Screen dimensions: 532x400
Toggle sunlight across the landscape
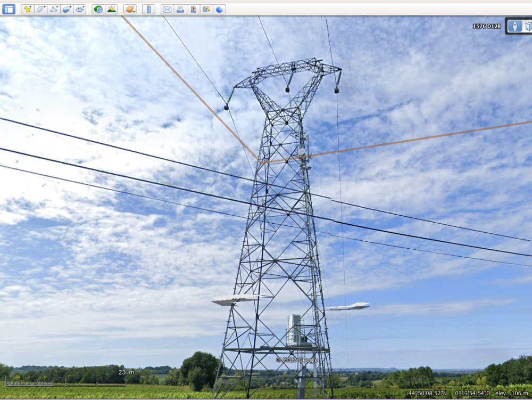pyautogui.click(x=111, y=9)
